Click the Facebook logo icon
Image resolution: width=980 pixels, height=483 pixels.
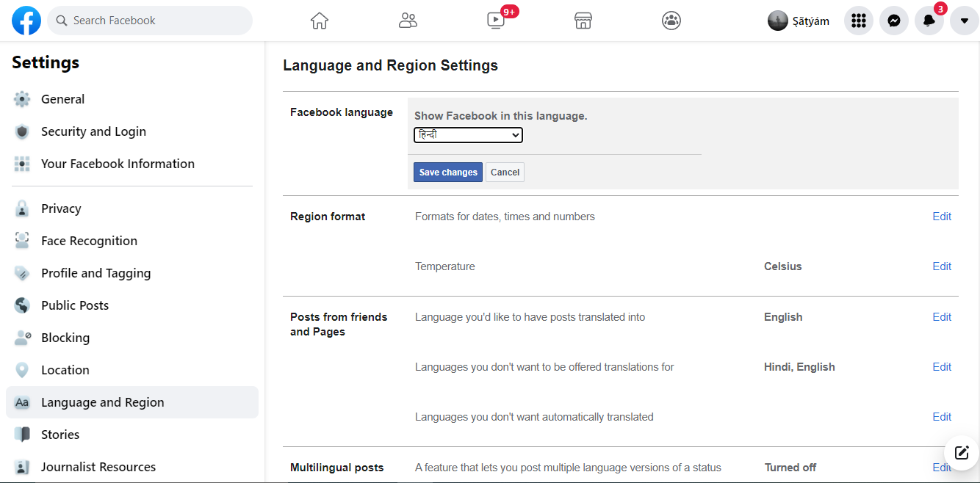coord(26,21)
